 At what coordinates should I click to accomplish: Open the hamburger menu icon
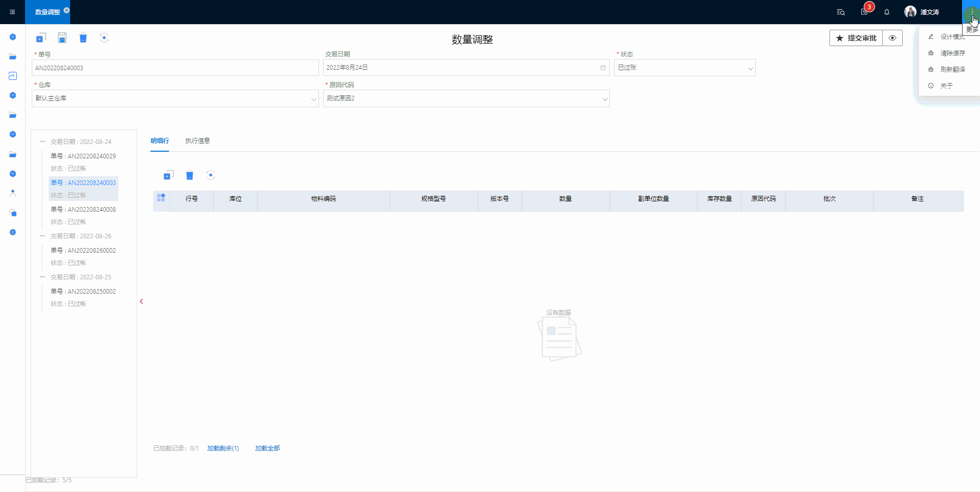[x=12, y=12]
